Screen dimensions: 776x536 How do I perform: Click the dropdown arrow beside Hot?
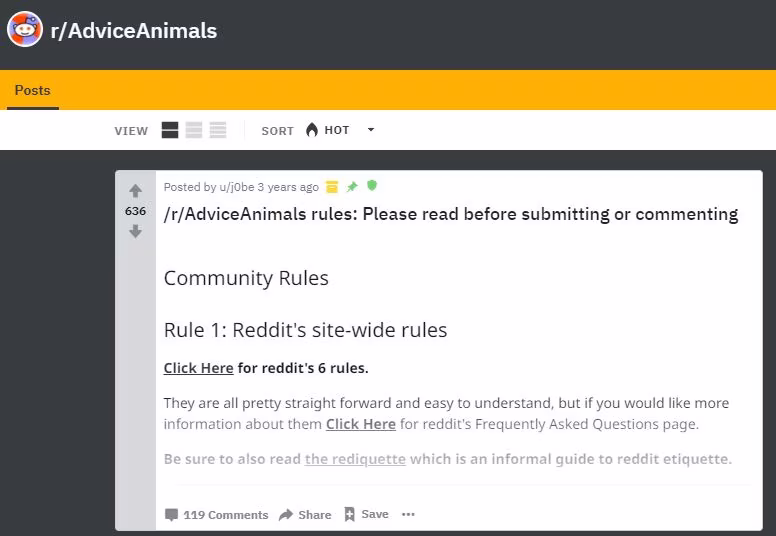371,130
